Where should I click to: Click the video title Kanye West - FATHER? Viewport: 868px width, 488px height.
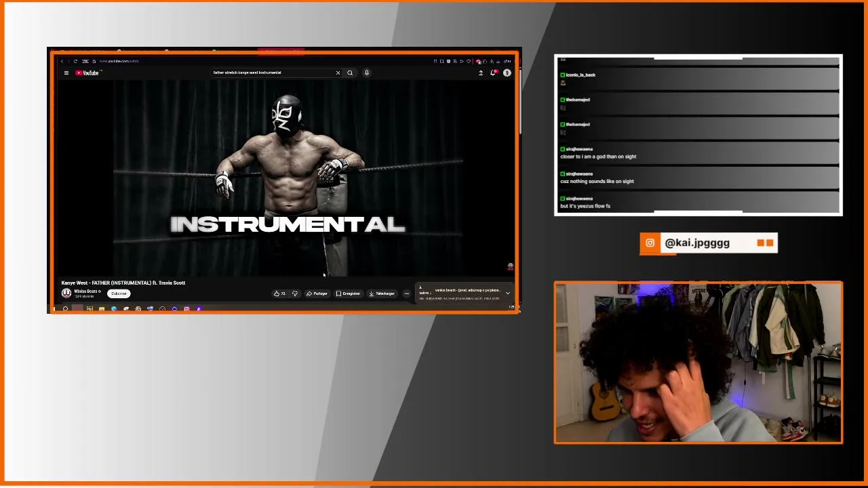[x=123, y=283]
